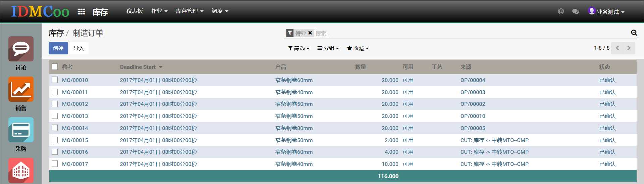The width and height of the screenshot is (644, 184).
Task: Open manufacturing order MO/00017
Action: [75, 164]
